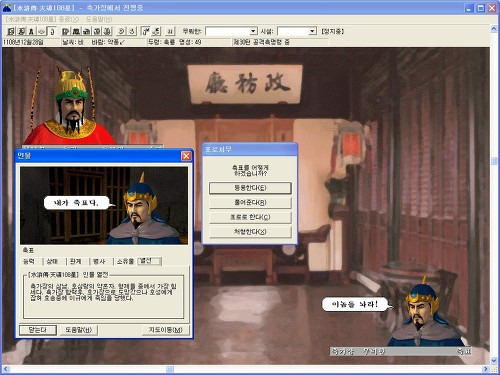Viewport: 500px width, 375px height.
Task: Click the '[정지중]' status label
Action: point(332,31)
